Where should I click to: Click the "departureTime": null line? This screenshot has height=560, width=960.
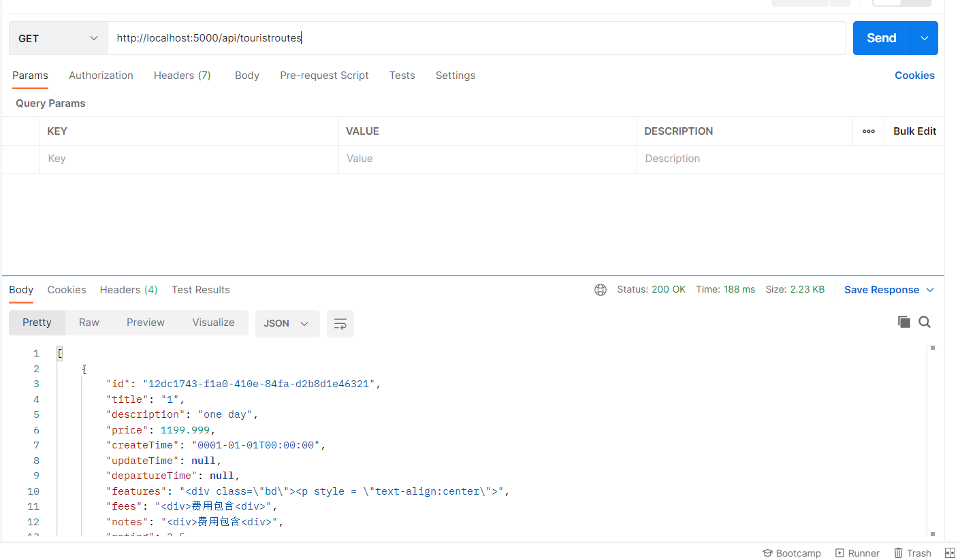[x=173, y=476]
